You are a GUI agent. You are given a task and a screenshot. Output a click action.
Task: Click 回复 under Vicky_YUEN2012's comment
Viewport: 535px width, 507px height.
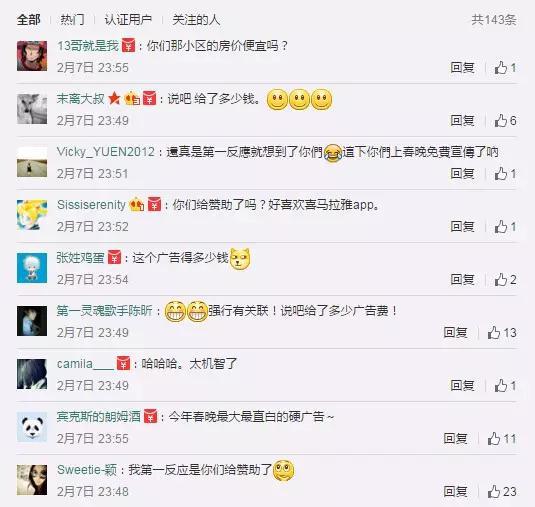click(x=462, y=174)
